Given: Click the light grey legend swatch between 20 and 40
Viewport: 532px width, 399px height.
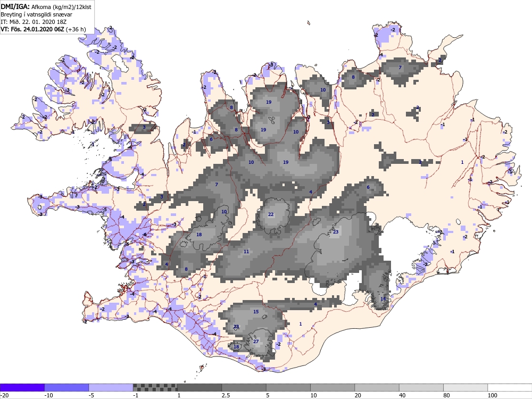Looking at the screenshot, I should (377, 387).
